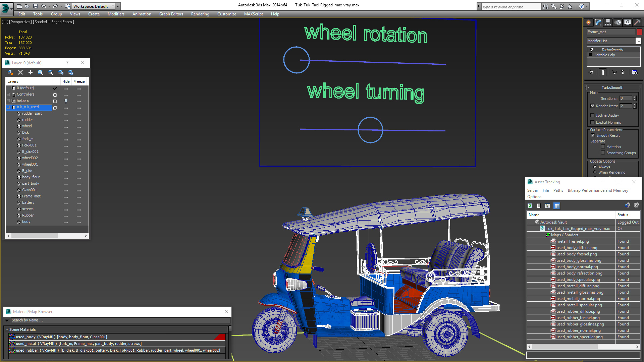Enable Isoline Display checkbox
This screenshot has width=644, height=362.
(593, 115)
